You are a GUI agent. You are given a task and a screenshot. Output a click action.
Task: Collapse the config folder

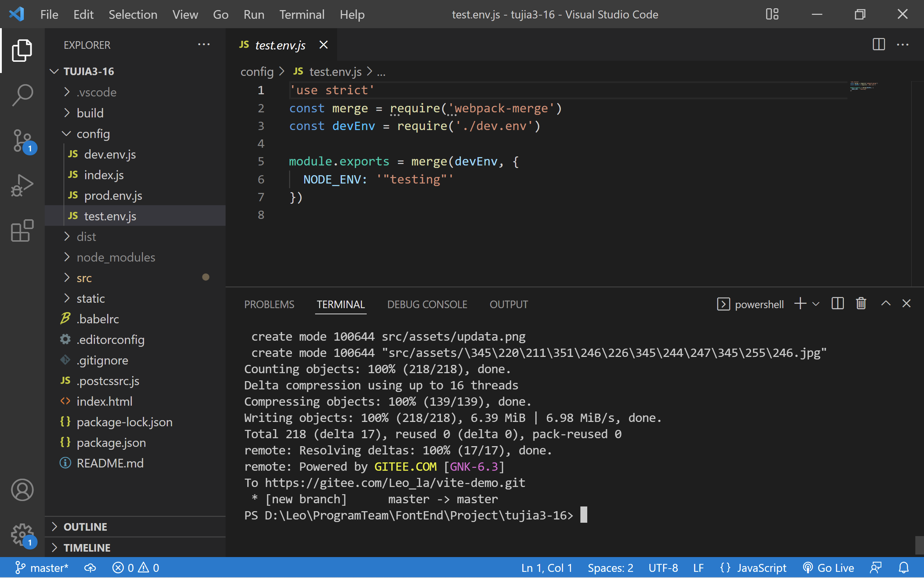[135, 133]
